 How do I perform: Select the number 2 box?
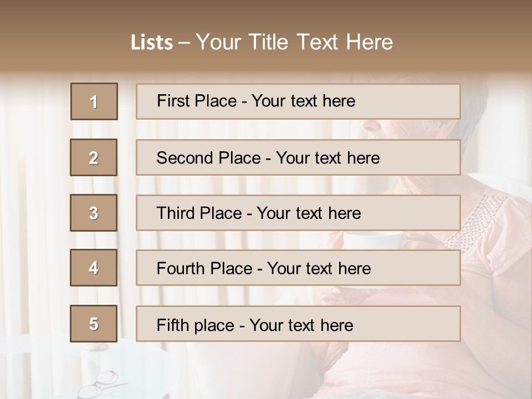click(x=94, y=157)
